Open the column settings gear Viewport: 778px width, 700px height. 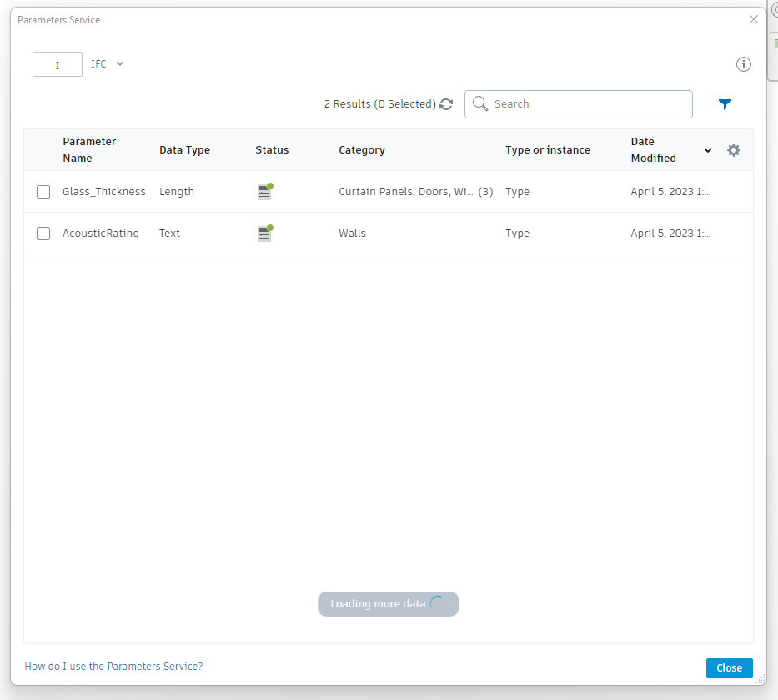(733, 150)
